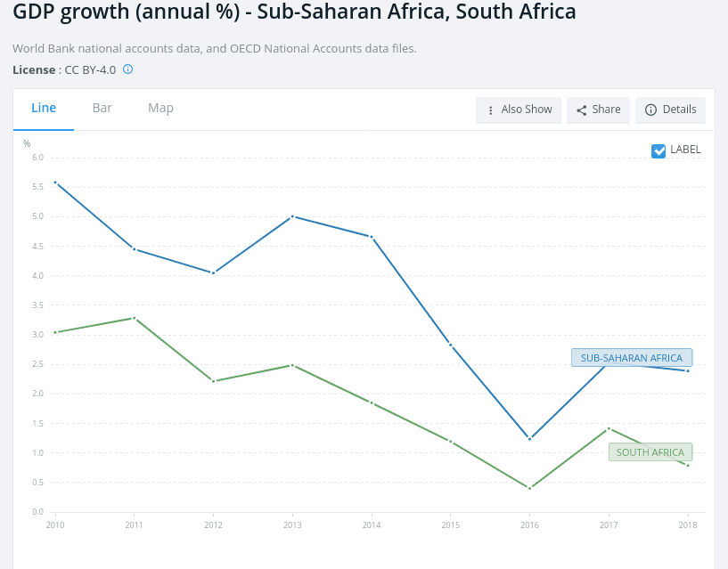The width and height of the screenshot is (728, 569).
Task: Click the South Africa 2011 data point
Action: point(134,318)
